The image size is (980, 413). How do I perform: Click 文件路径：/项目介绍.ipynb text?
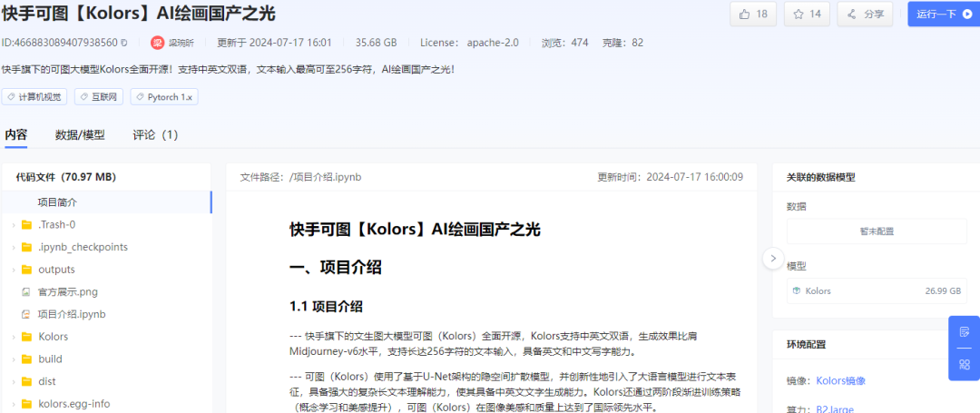pos(300,177)
